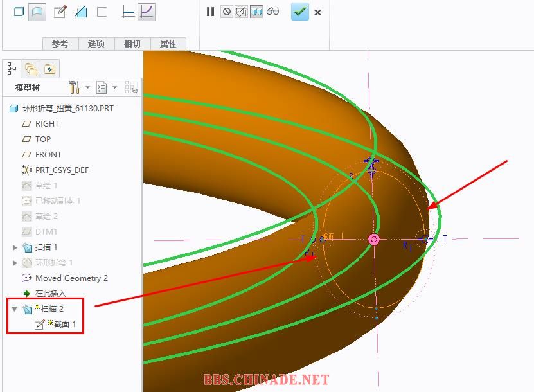Click the create/edit sweep section sketch icon
Screen dimensions: 534x392
(60, 12)
